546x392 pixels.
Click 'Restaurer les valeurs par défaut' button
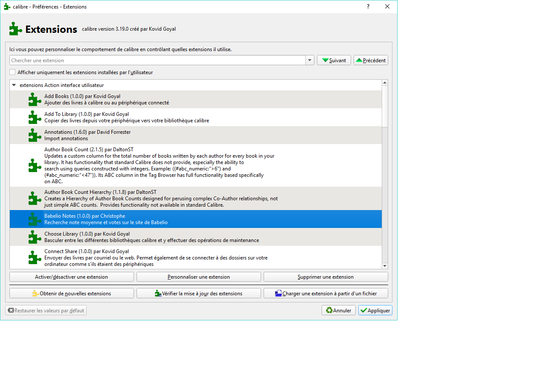(x=46, y=310)
